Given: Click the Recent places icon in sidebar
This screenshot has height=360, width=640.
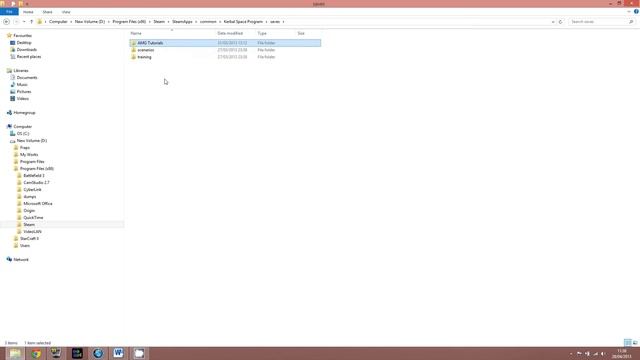Looking at the screenshot, I should pos(13,57).
